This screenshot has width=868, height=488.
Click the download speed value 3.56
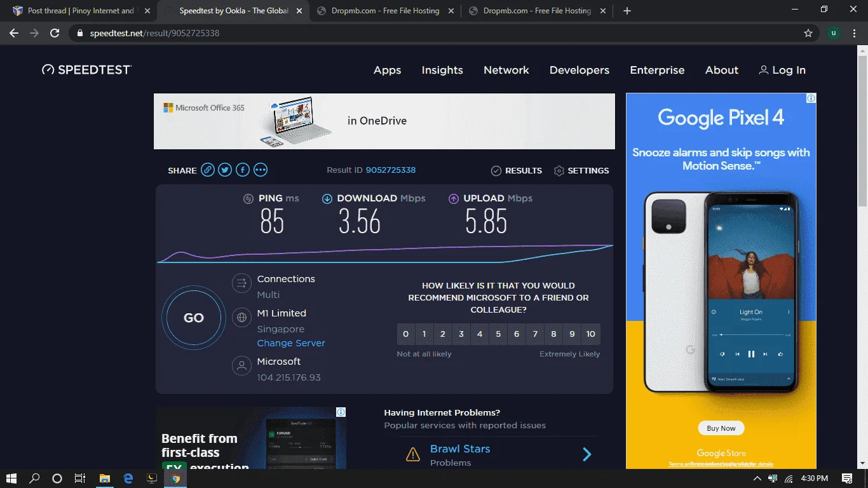(360, 221)
